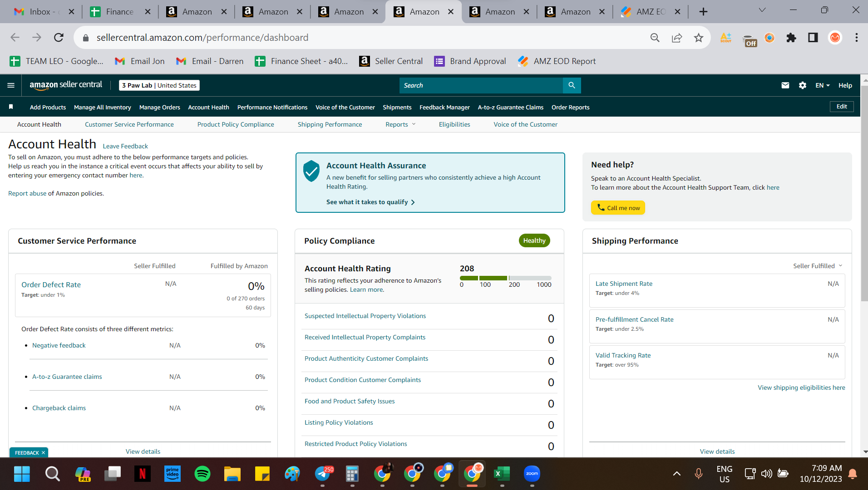Show hidden system tray icons
Image resolution: width=868 pixels, height=490 pixels.
click(x=676, y=474)
